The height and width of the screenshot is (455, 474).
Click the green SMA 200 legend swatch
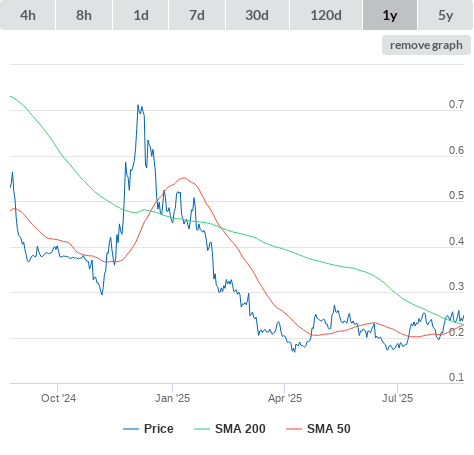coord(202,429)
